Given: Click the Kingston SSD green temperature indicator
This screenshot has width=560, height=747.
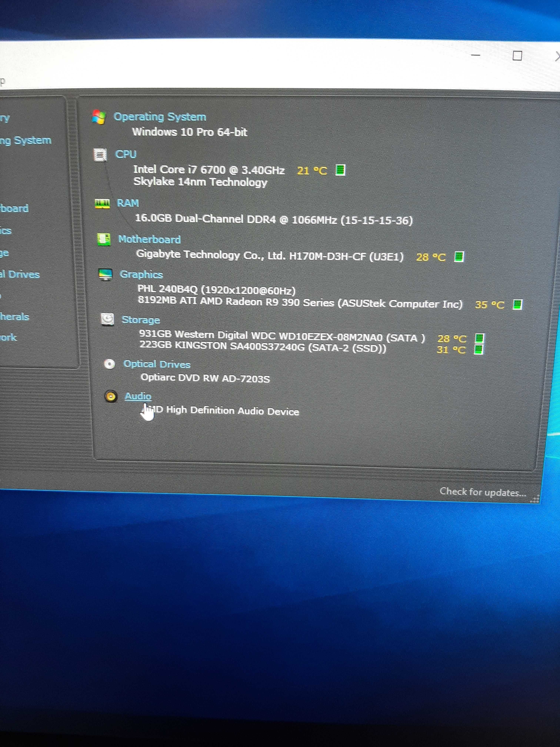Looking at the screenshot, I should (478, 349).
